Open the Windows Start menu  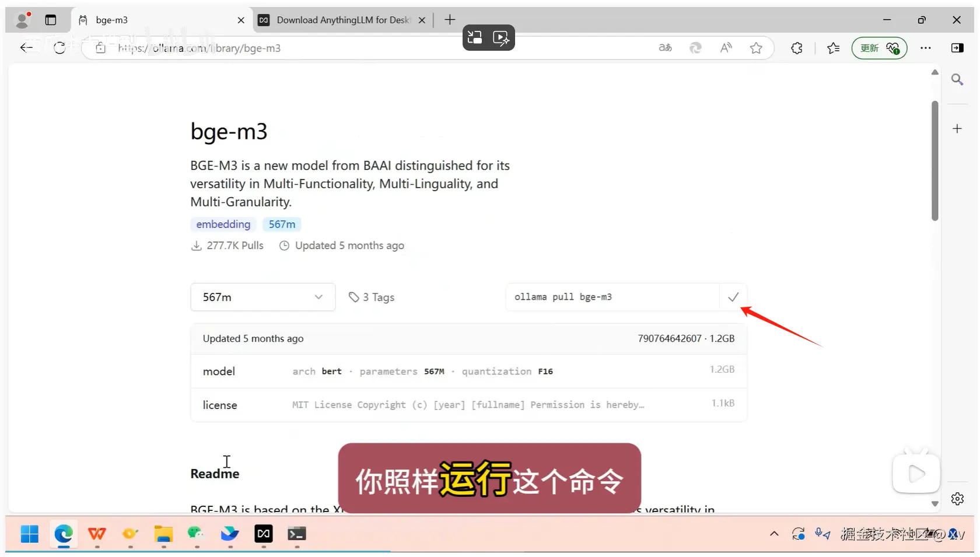pos(29,534)
